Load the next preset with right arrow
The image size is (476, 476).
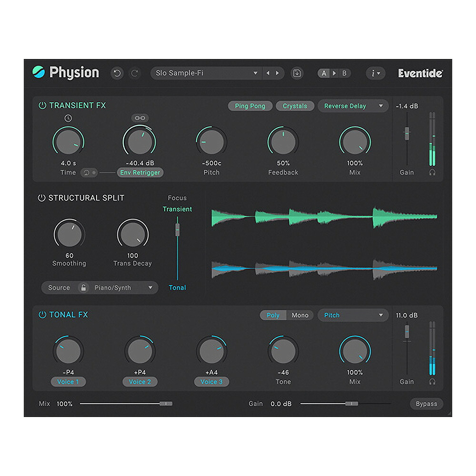[277, 73]
